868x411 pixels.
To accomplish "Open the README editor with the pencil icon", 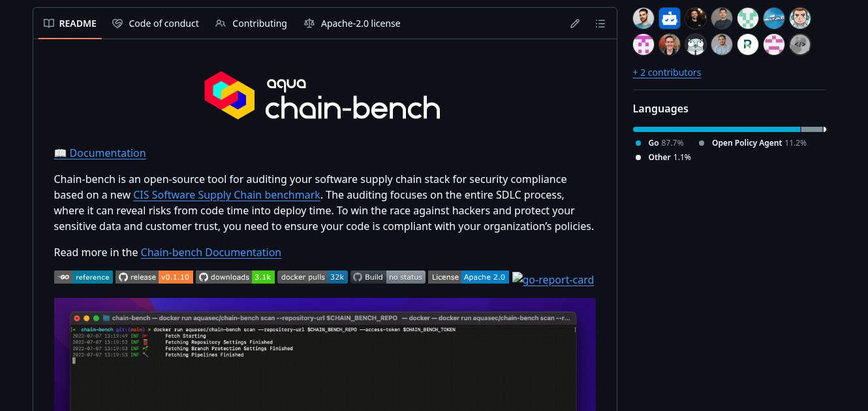I will tap(574, 23).
